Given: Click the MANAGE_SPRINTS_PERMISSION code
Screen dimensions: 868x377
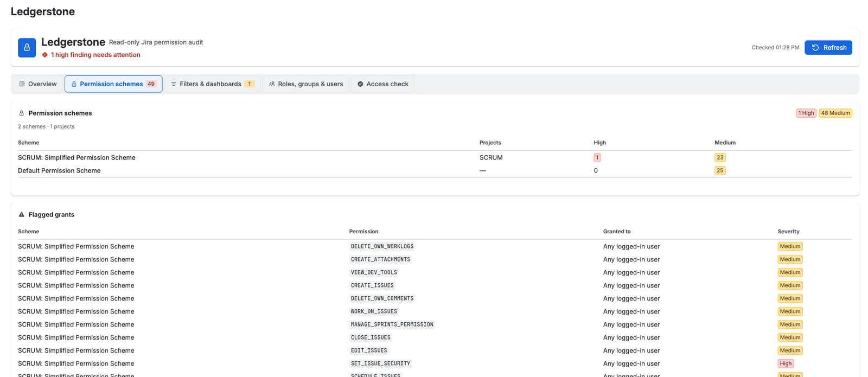Looking at the screenshot, I should click(392, 325).
